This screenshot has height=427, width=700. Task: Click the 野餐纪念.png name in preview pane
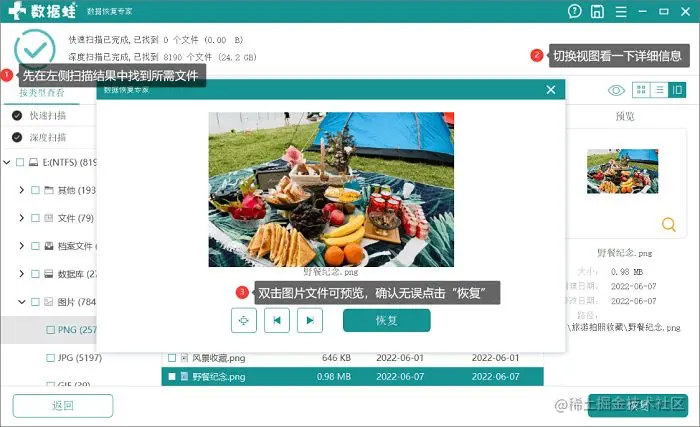pos(625,253)
